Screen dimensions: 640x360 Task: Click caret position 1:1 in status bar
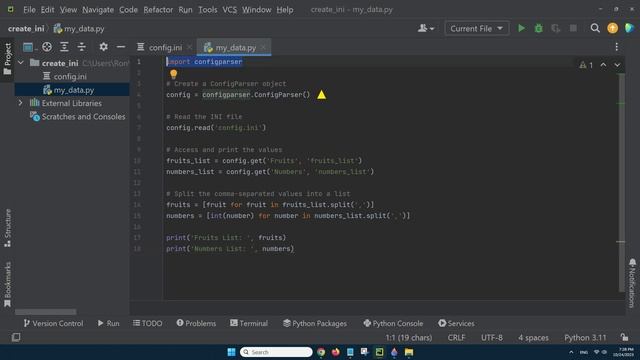(409, 338)
